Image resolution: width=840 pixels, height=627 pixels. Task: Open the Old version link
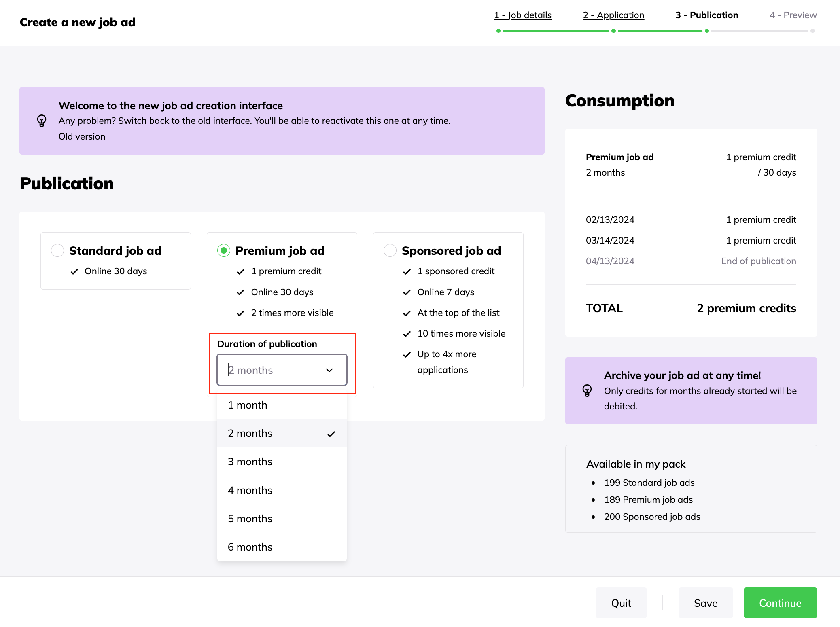[82, 136]
